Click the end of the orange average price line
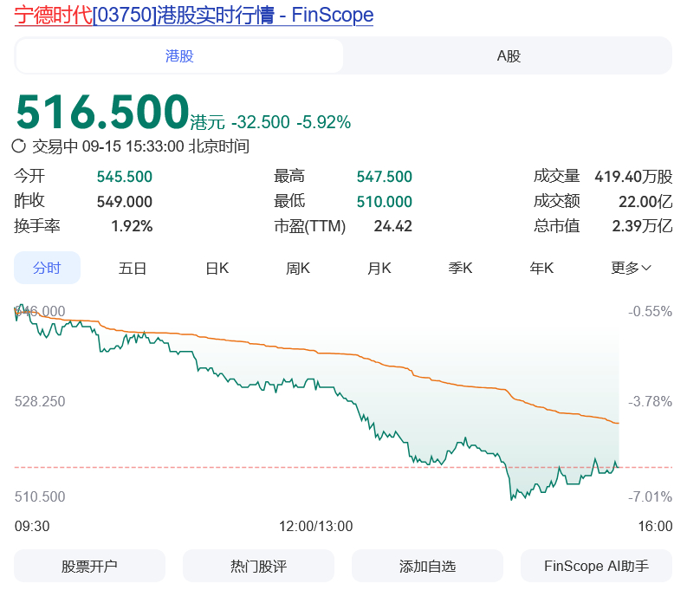The image size is (700, 590). coord(618,423)
